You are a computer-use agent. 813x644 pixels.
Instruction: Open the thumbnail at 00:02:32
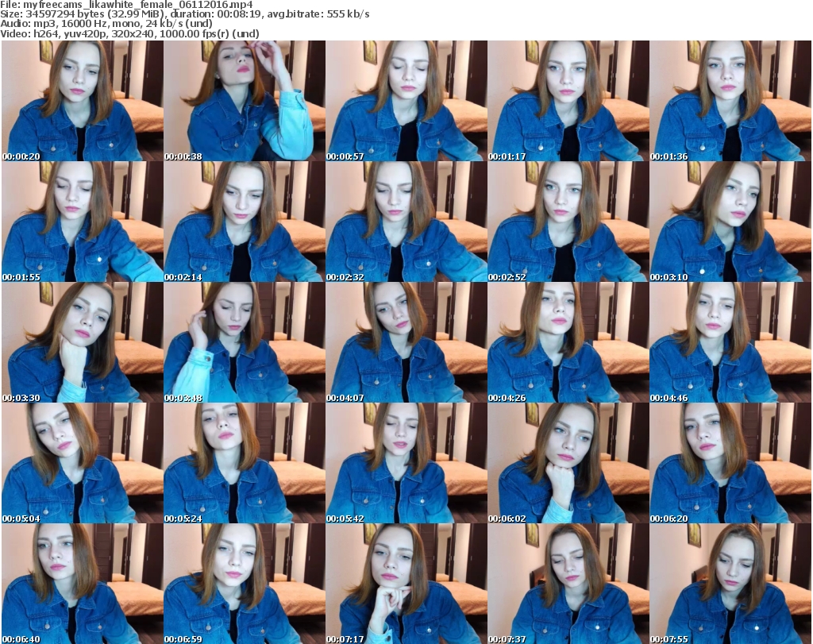(406, 222)
